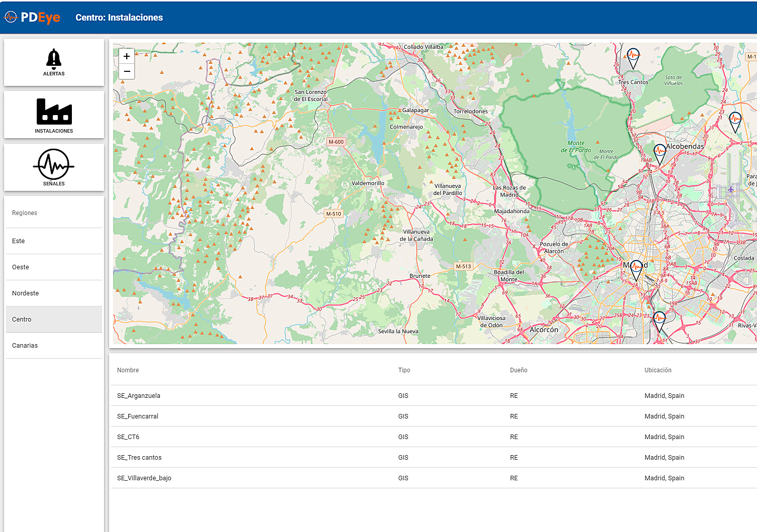Click Madrid, Spain in SE_CT6 row
This screenshot has height=532, width=757.
(x=665, y=437)
